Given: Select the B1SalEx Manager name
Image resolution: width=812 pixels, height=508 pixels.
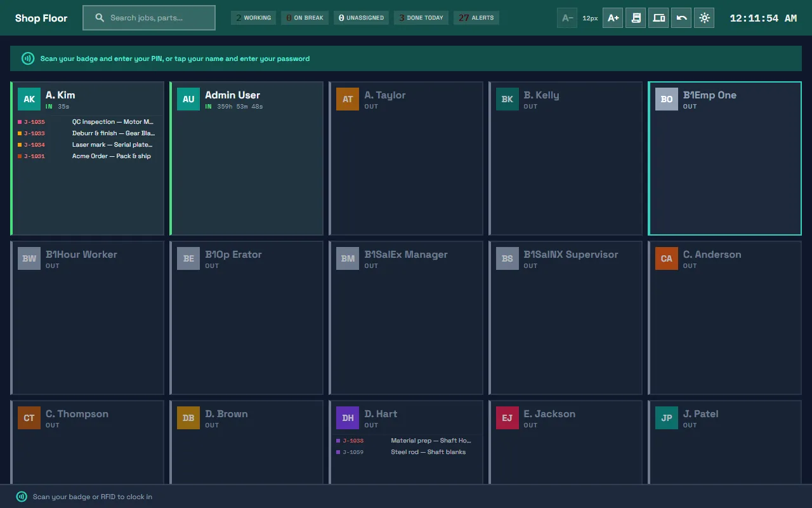Looking at the screenshot, I should [x=406, y=255].
